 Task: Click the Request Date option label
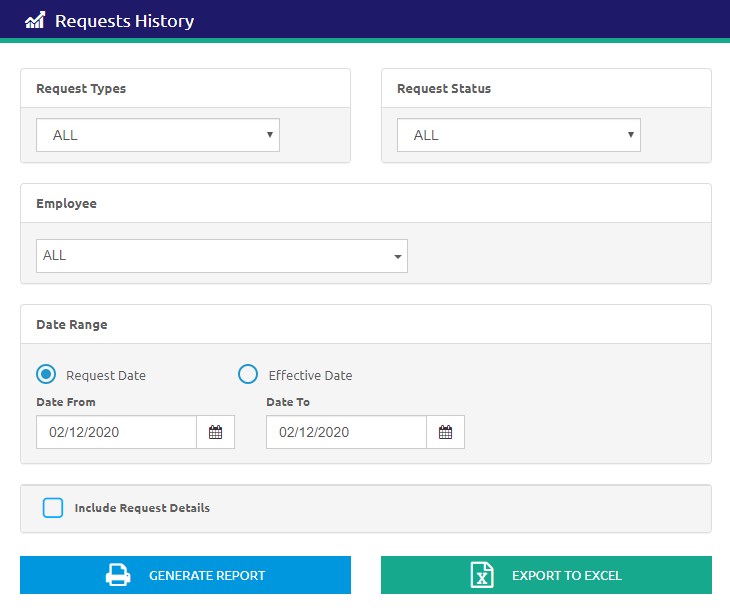pos(106,376)
